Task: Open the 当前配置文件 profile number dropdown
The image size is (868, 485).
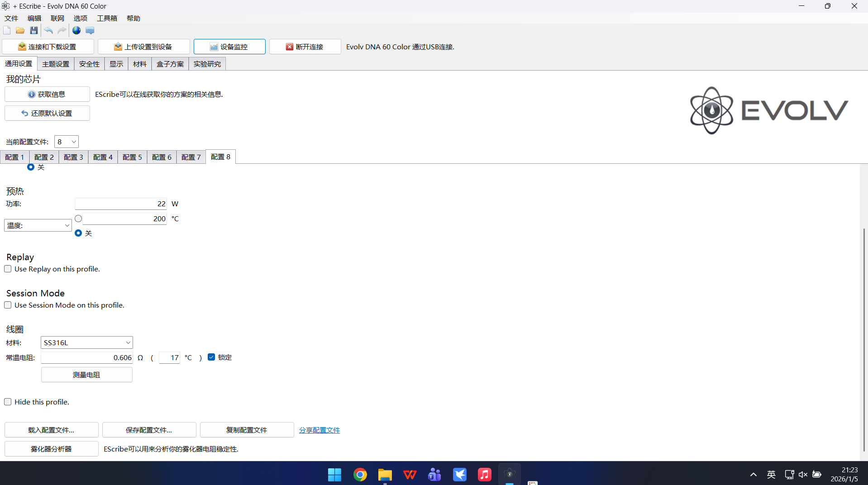Action: (x=67, y=142)
